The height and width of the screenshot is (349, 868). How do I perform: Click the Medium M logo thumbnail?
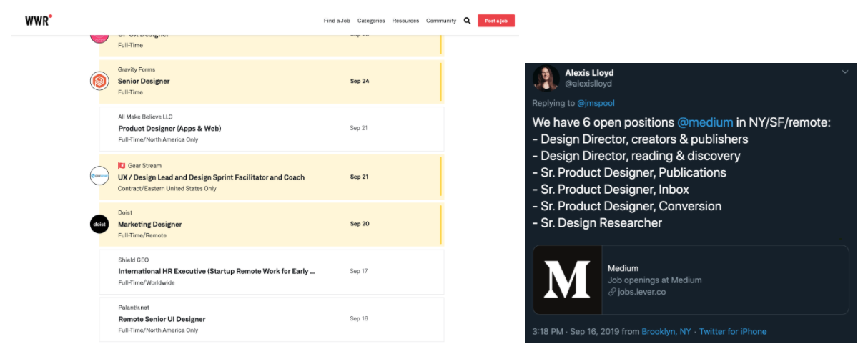567,280
